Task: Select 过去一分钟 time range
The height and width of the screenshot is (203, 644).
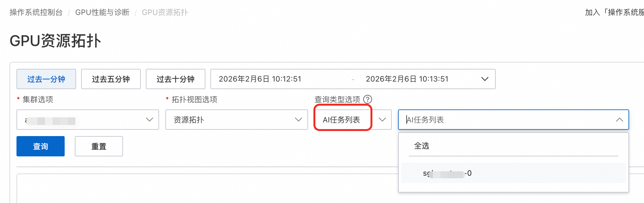Action: (x=46, y=79)
